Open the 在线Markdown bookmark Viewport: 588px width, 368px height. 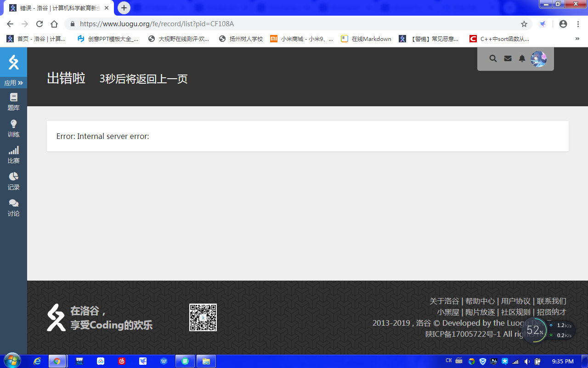(366, 39)
